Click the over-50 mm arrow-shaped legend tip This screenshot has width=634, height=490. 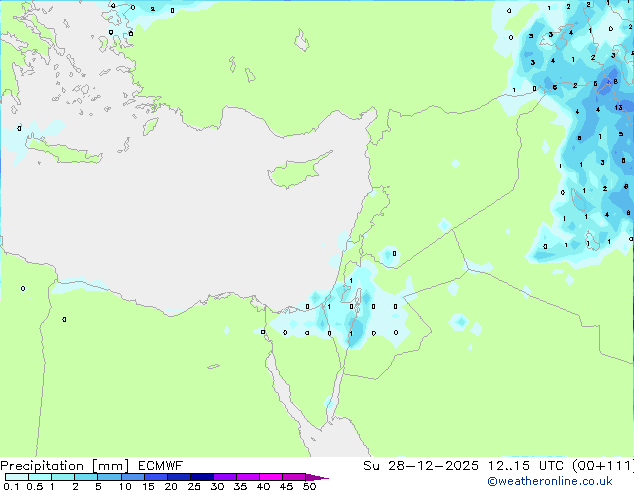click(316, 477)
